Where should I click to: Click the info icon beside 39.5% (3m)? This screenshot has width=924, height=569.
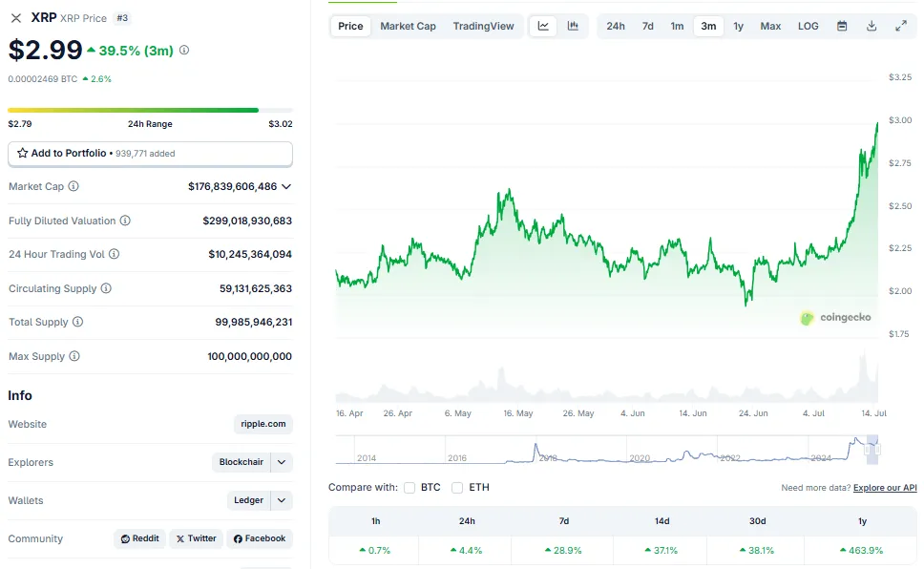(184, 50)
